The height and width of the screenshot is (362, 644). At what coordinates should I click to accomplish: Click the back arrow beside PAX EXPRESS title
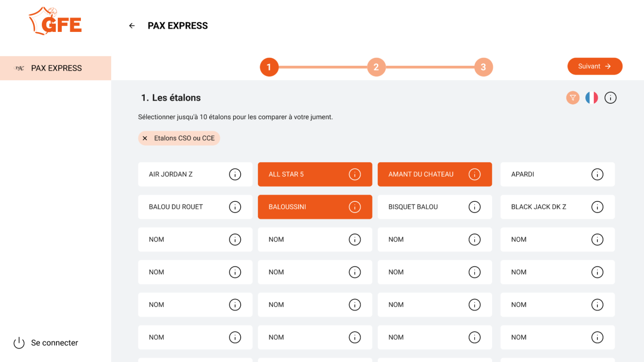[132, 26]
